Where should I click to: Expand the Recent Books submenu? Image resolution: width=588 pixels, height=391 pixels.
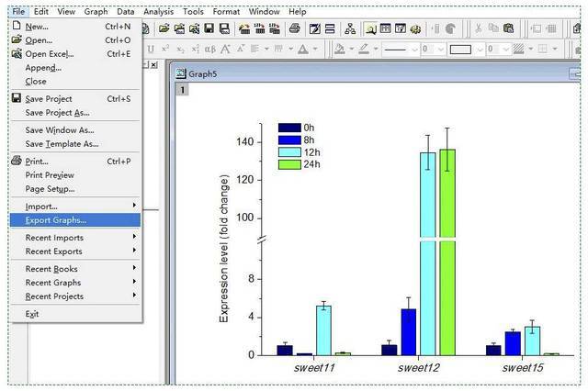click(75, 269)
